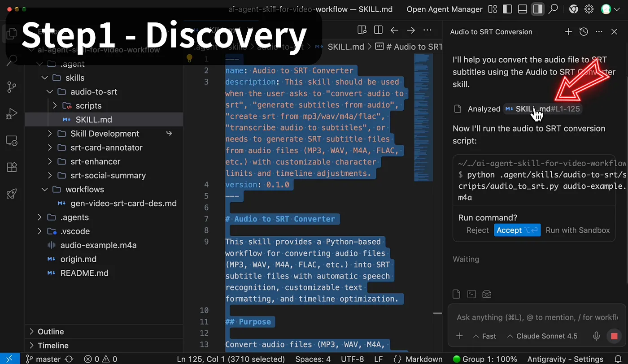Open Source Control in activity bar
This screenshot has width=628, height=364.
coord(12,87)
